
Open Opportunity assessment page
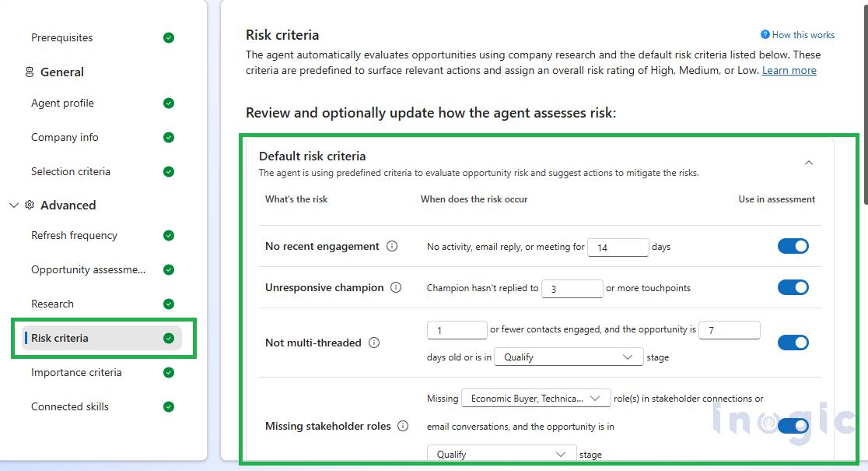click(x=89, y=270)
